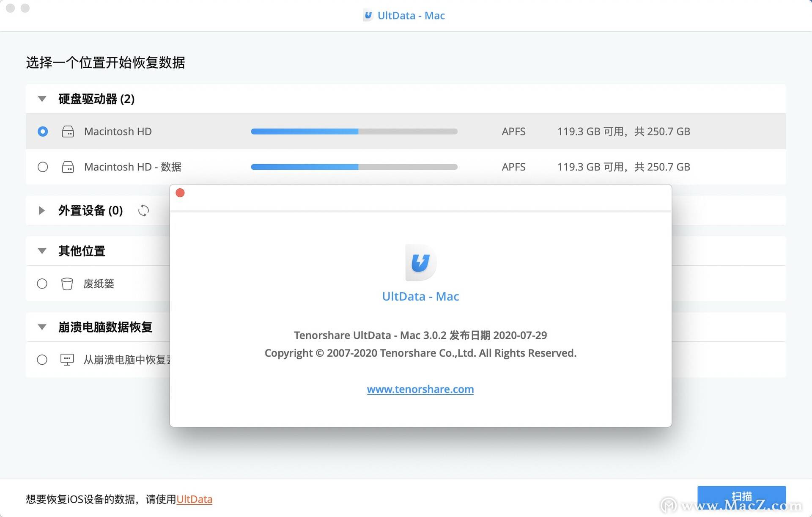Collapse the 其他位置 section
The image size is (812, 517).
point(41,250)
